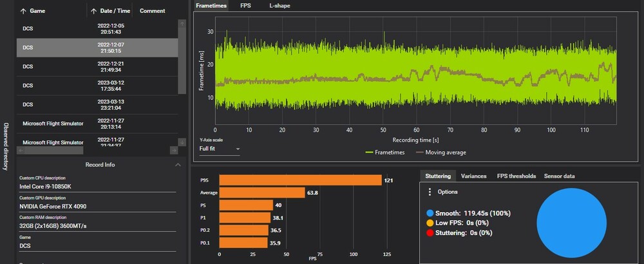
Task: Open the FPS thresholds tab
Action: tap(516, 176)
